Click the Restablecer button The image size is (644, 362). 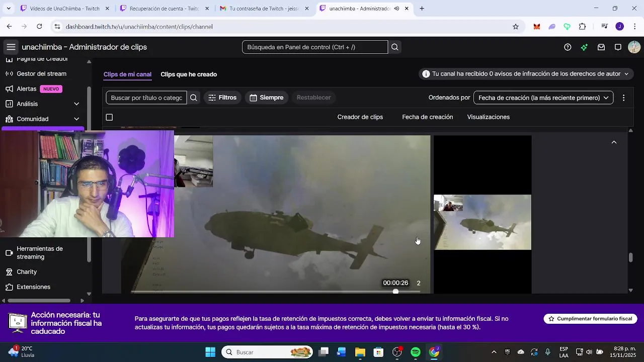313,98
